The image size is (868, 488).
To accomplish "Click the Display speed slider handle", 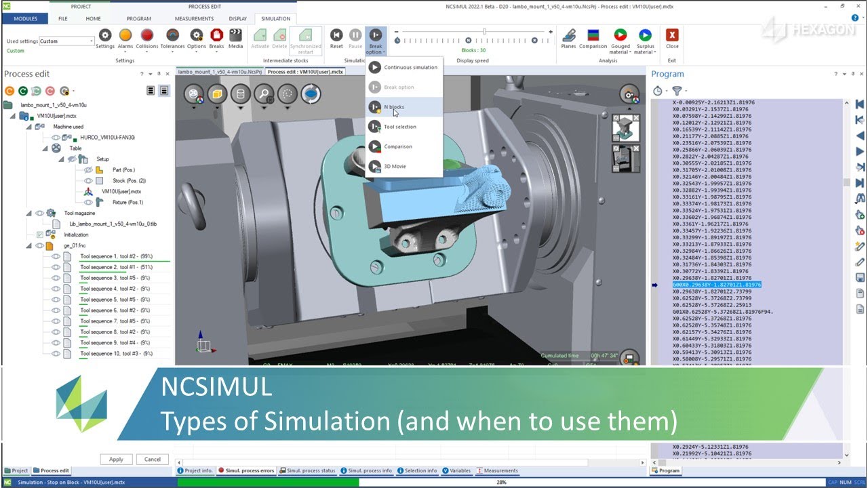I will coord(484,32).
